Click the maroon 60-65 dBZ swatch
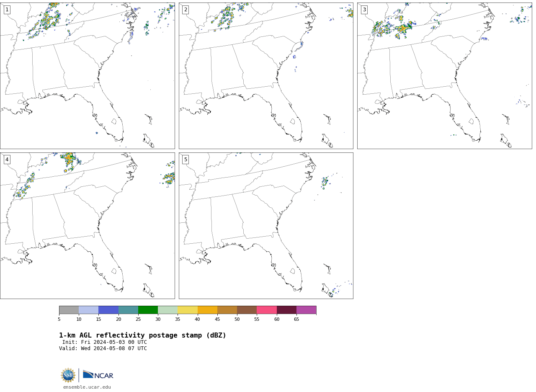 (286, 310)
